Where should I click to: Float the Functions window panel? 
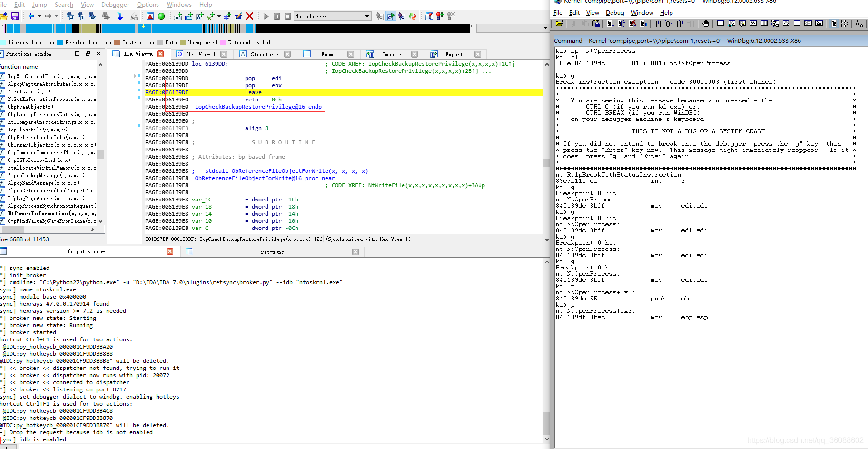tap(88, 54)
